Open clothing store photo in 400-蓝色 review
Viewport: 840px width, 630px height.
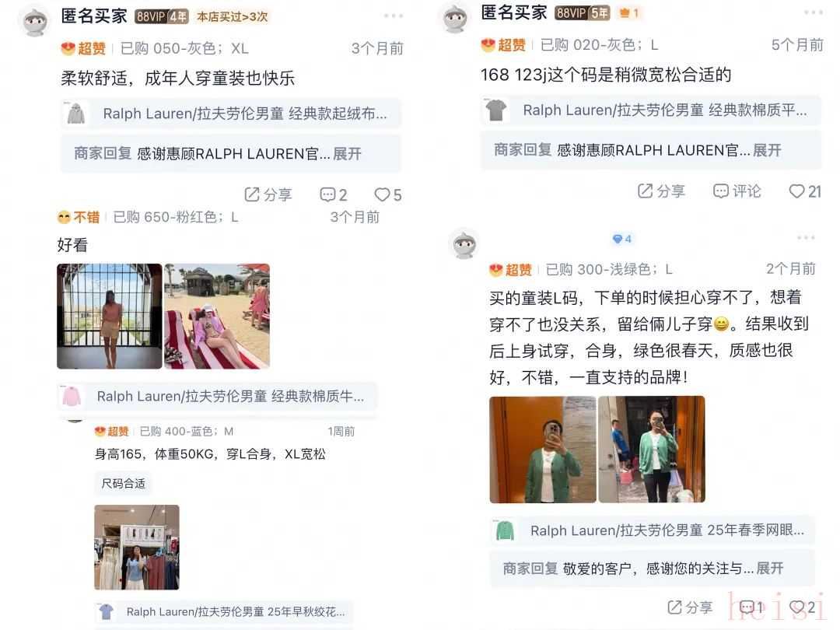pyautogui.click(x=137, y=547)
